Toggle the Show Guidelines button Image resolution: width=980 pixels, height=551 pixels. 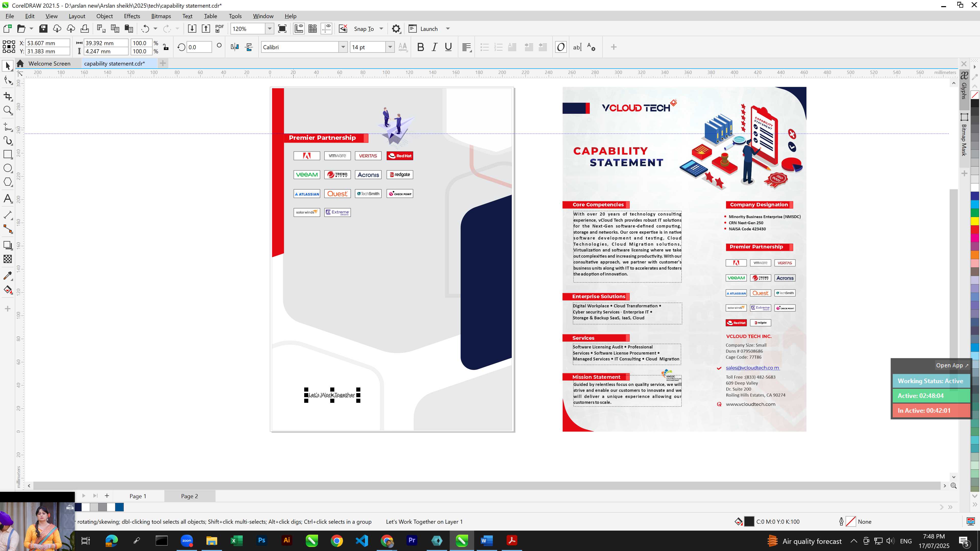point(326,29)
